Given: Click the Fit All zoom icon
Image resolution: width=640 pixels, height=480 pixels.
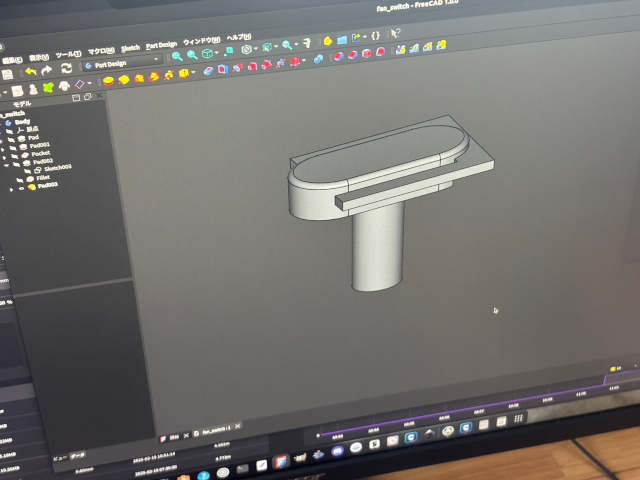Looking at the screenshot, I should tap(177, 56).
